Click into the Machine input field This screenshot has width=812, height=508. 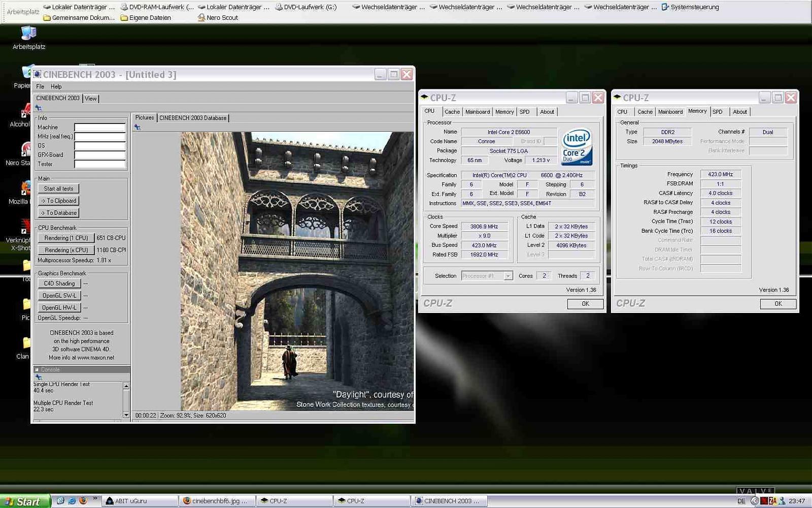tap(99, 128)
